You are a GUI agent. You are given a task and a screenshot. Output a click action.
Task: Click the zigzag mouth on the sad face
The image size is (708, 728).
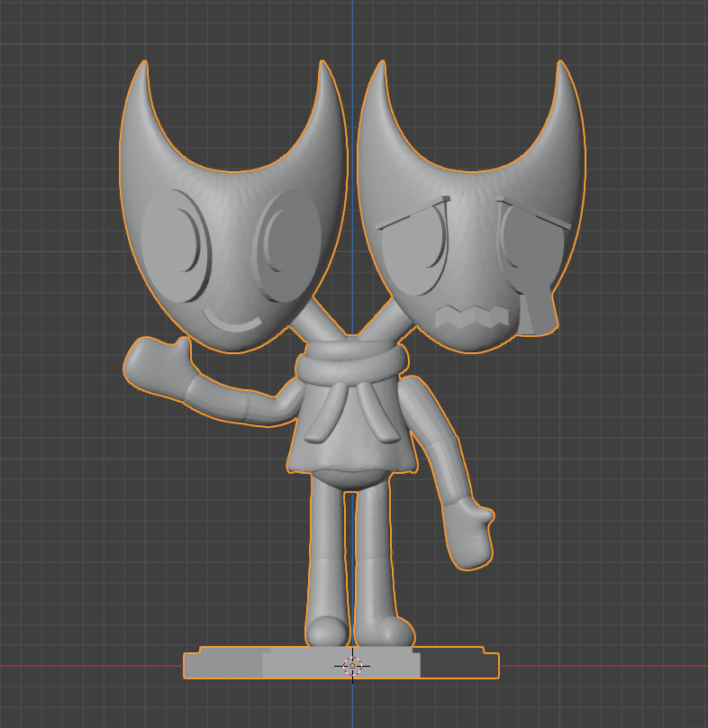coord(472,316)
